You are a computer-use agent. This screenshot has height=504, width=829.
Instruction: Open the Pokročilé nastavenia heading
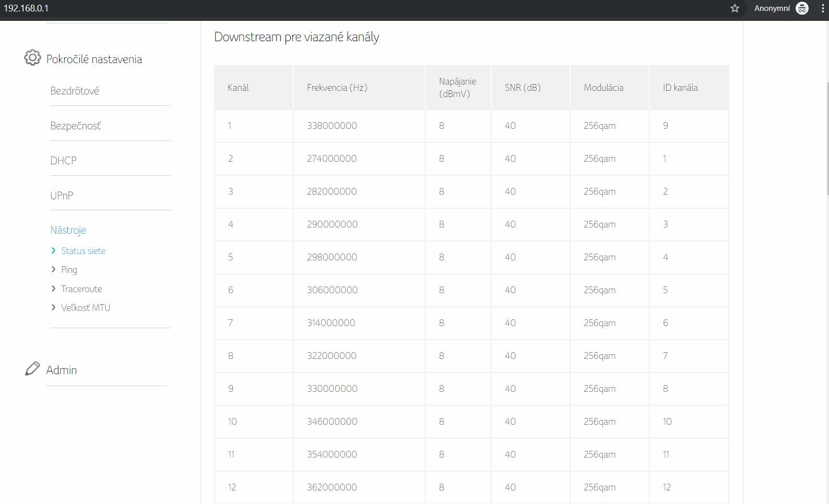point(94,59)
